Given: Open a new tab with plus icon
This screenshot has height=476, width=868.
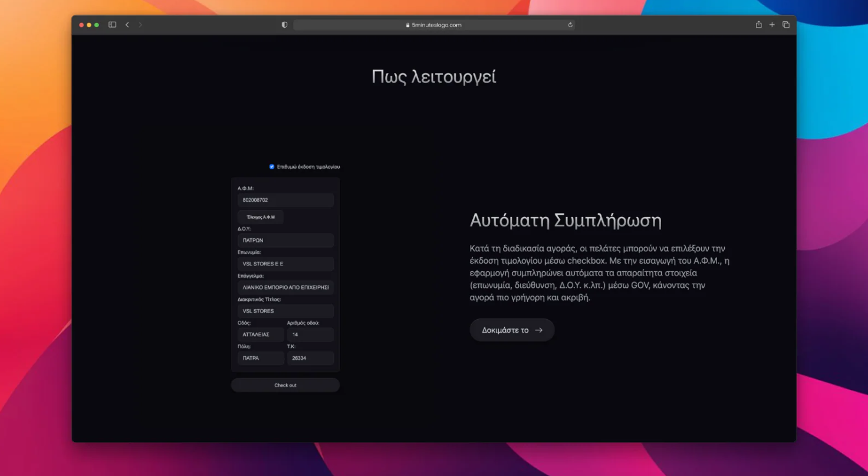Looking at the screenshot, I should coord(772,25).
